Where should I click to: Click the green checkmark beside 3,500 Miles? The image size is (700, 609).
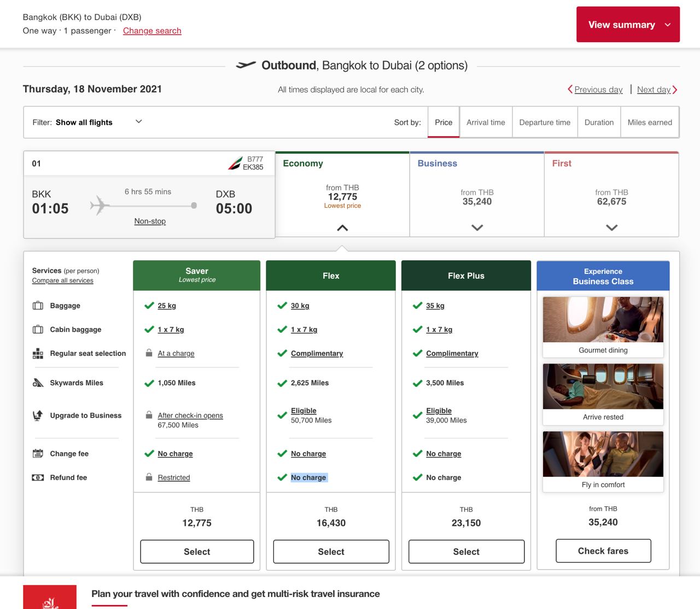coord(417,383)
